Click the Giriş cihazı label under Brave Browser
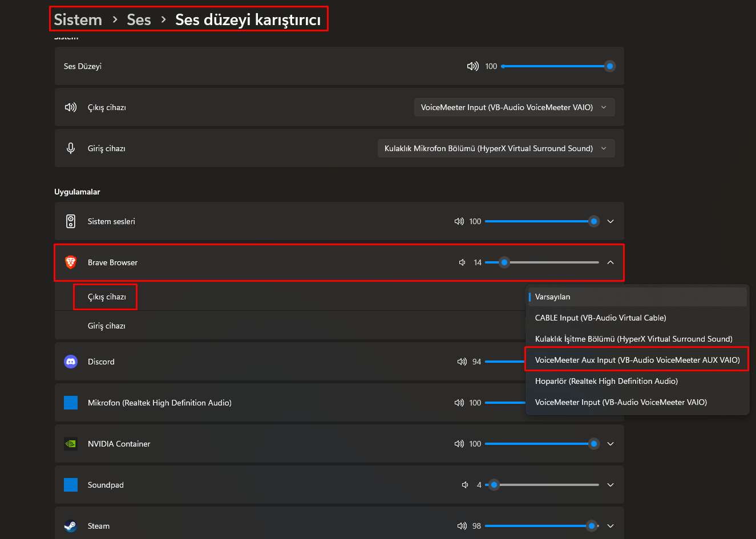Screen dimensions: 756x539 pyautogui.click(x=107, y=326)
